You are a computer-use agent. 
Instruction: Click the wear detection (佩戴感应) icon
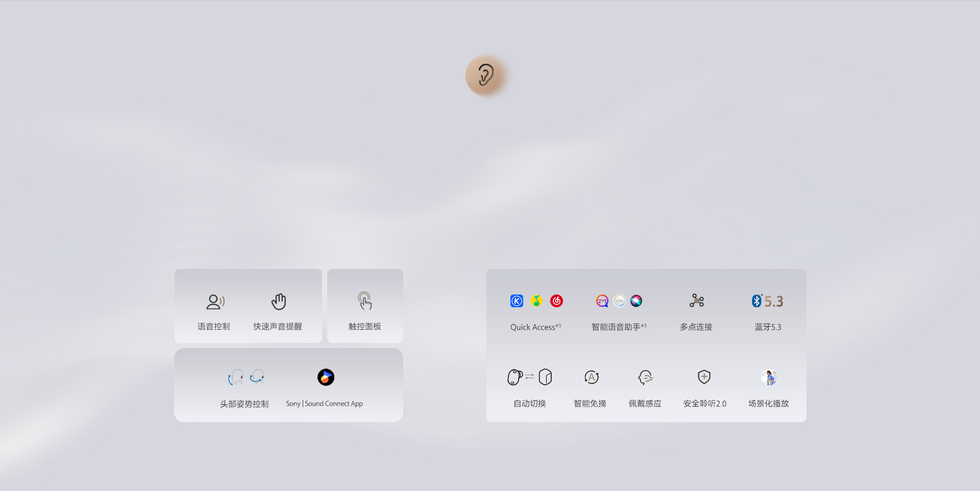pyautogui.click(x=646, y=378)
